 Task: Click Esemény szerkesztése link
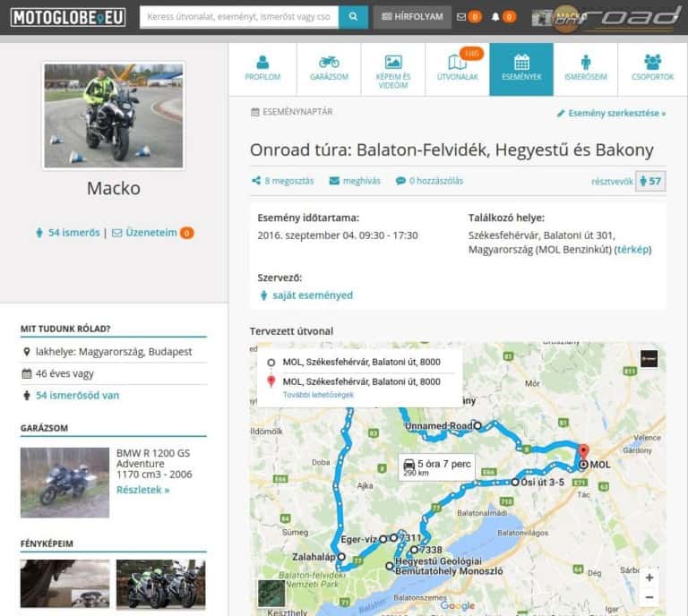coord(611,114)
